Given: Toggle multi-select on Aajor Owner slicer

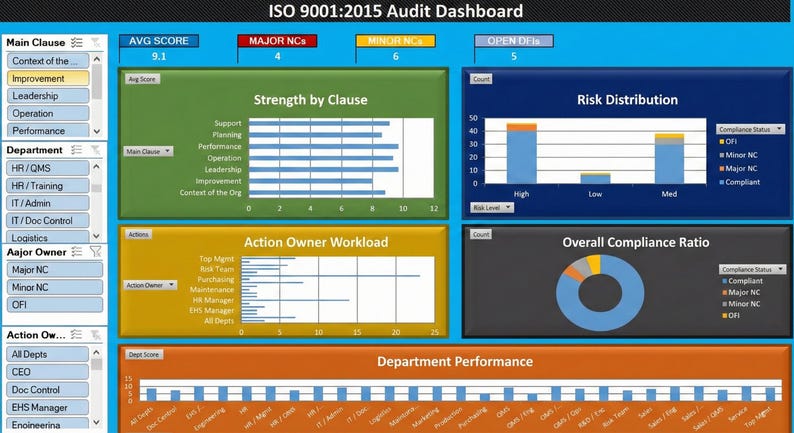Looking at the screenshot, I should [x=76, y=252].
